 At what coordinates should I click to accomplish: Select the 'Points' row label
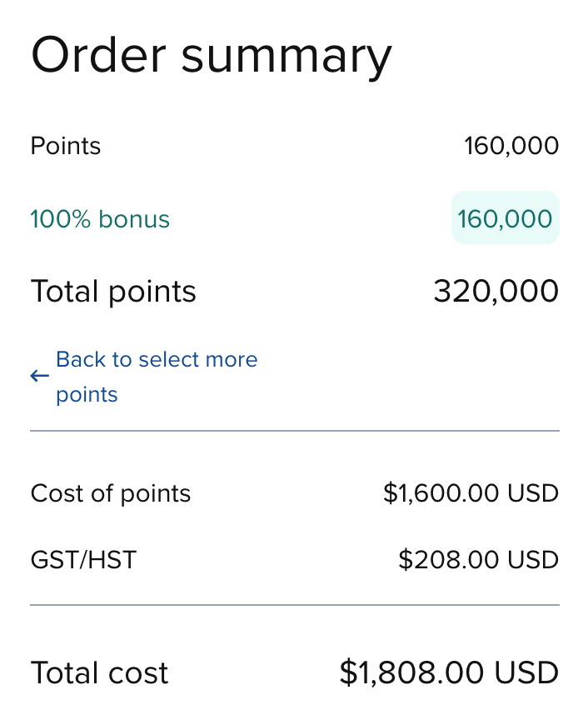point(65,146)
